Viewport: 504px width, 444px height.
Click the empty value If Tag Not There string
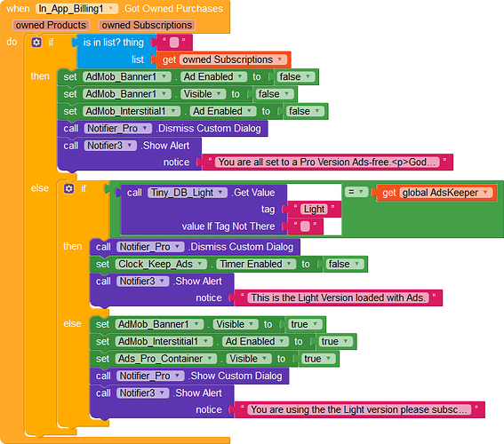(305, 226)
